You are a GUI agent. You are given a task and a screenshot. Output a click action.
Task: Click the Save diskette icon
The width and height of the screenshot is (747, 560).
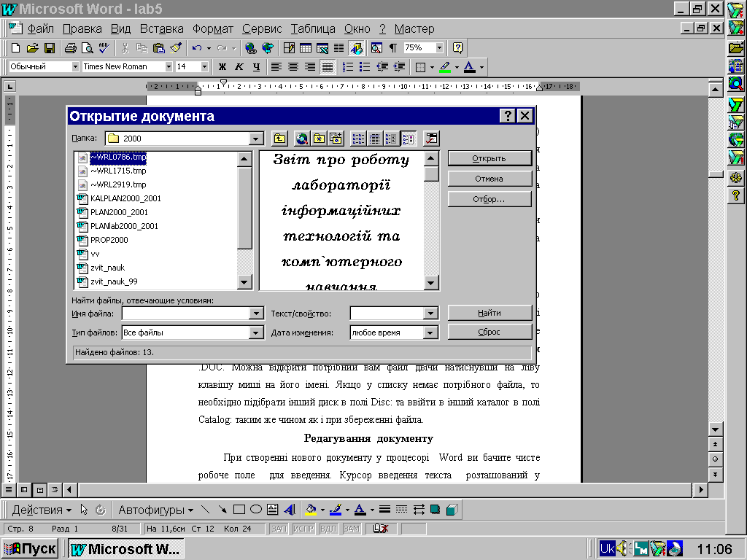(50, 47)
